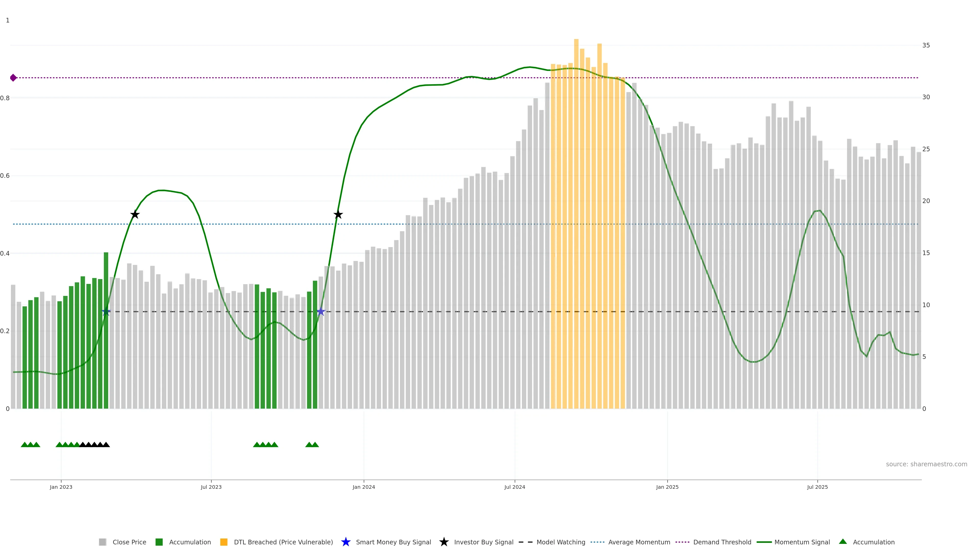Viewport: 980px width, 551px height.
Task: Click the orange DTL Breached legend swatch
Action: (224, 542)
